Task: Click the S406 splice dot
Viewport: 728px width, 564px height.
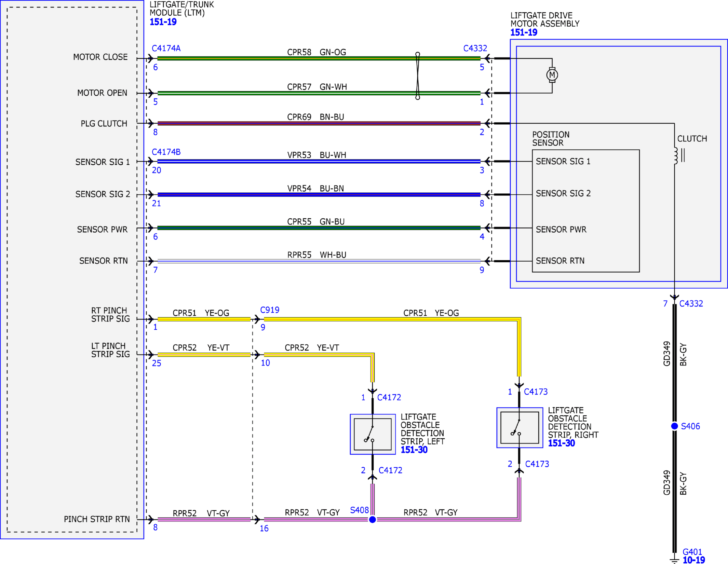Action: pyautogui.click(x=674, y=426)
